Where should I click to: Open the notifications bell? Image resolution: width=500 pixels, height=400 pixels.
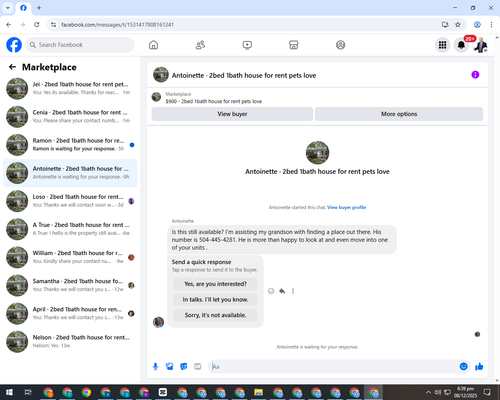pyautogui.click(x=461, y=45)
